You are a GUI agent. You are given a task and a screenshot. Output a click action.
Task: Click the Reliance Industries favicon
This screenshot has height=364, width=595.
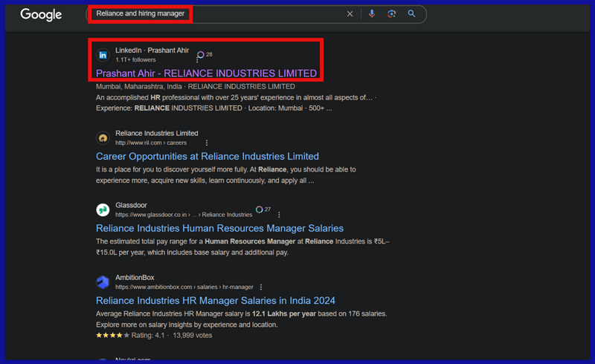point(103,138)
